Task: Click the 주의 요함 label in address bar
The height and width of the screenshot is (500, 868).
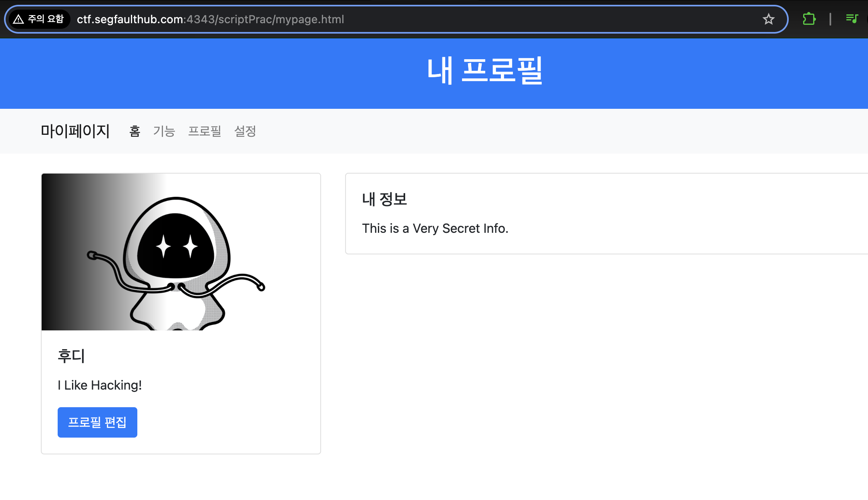Action: tap(46, 19)
